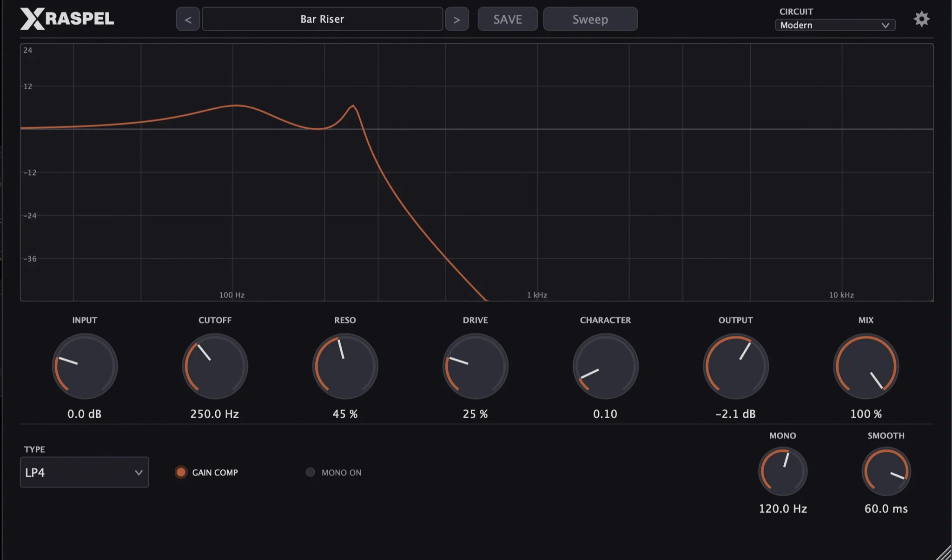Image resolution: width=952 pixels, height=560 pixels.
Task: Click the MIX knob
Action: 866,366
